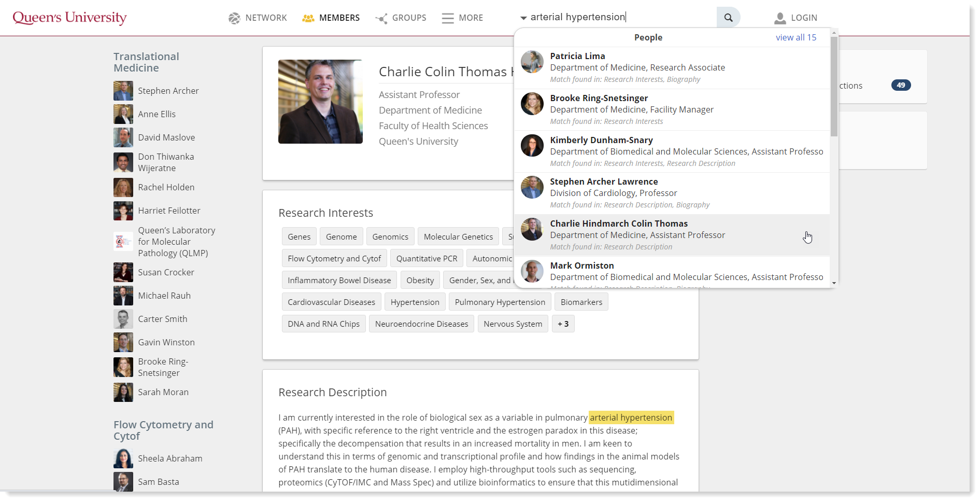Click Charlie Colin Thomas profile photo
Viewport: 980px width, 502px height.
(x=320, y=102)
